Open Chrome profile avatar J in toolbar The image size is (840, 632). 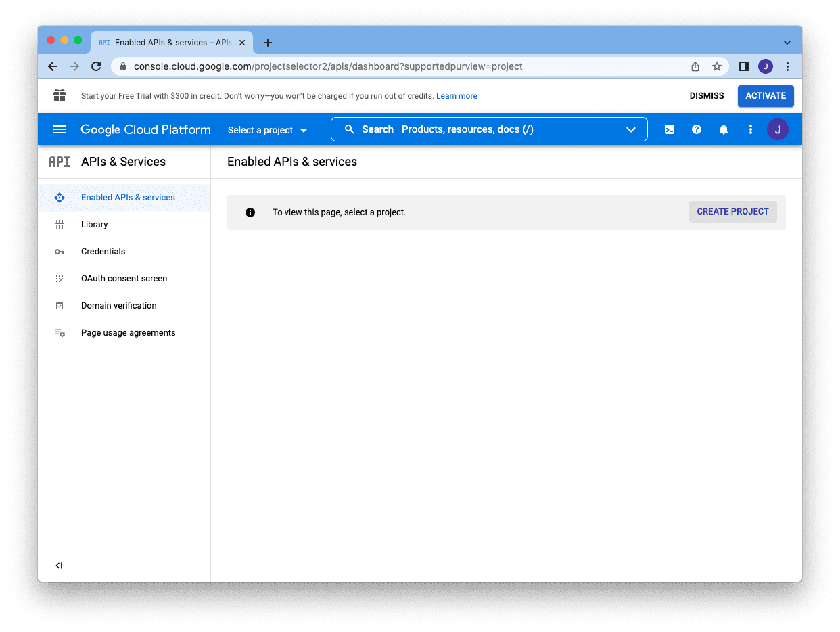coord(766,66)
